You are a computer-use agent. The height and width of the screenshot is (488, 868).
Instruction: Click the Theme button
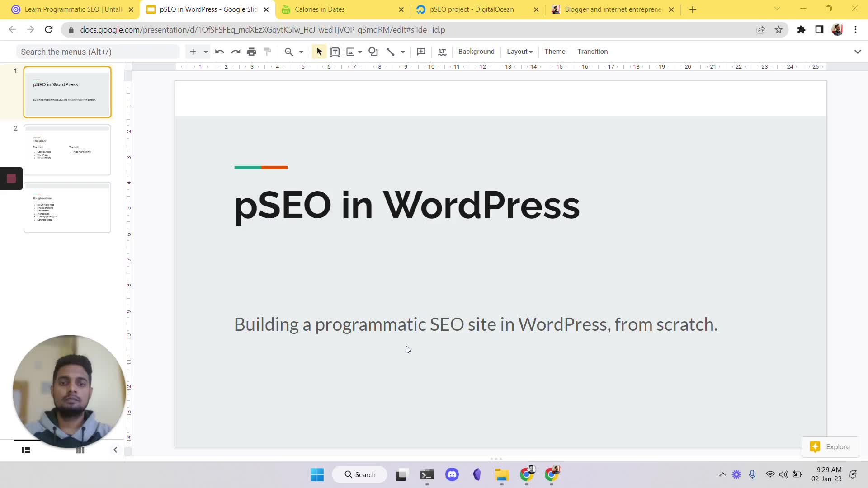pos(555,52)
